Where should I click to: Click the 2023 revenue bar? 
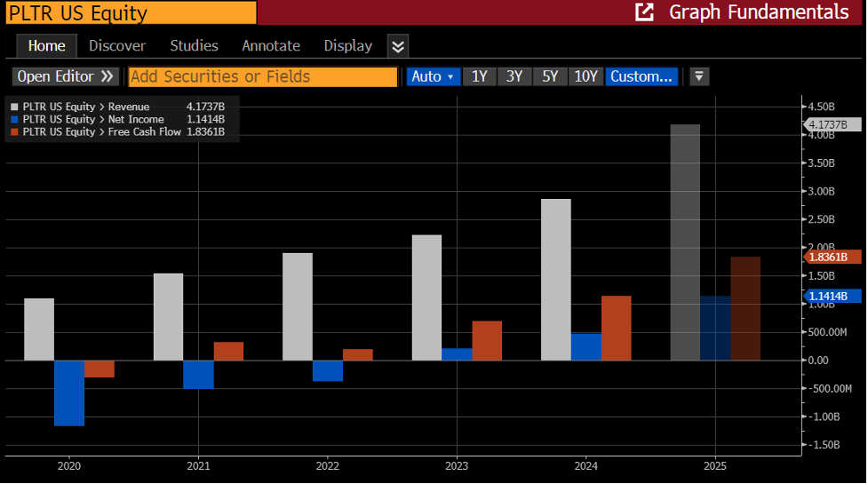pos(426,298)
